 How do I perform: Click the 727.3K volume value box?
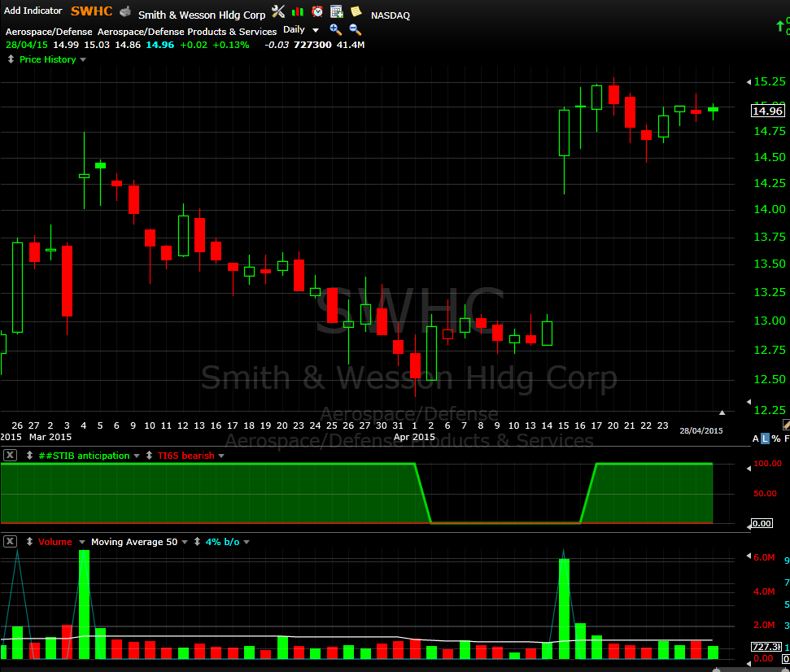click(766, 646)
